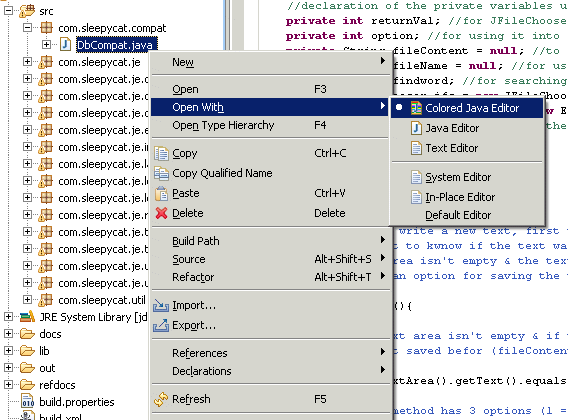Choose Open from the context menu
The height and width of the screenshot is (420, 568).
270,89
